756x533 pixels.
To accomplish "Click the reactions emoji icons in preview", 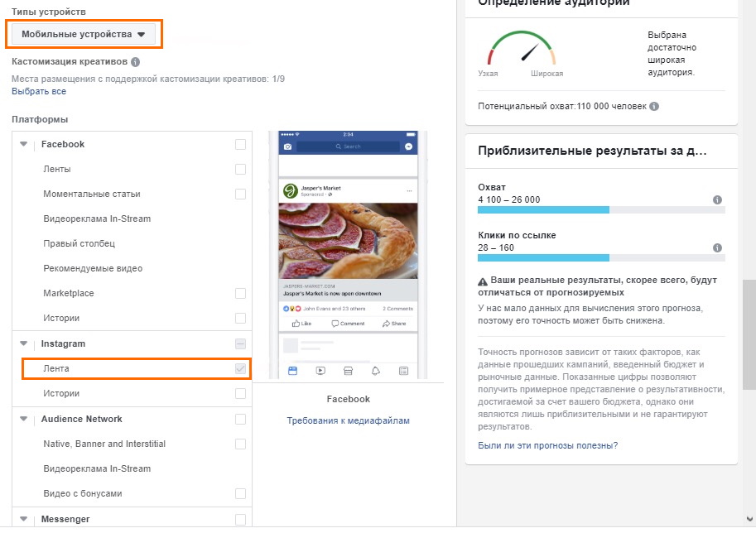I will pos(291,309).
